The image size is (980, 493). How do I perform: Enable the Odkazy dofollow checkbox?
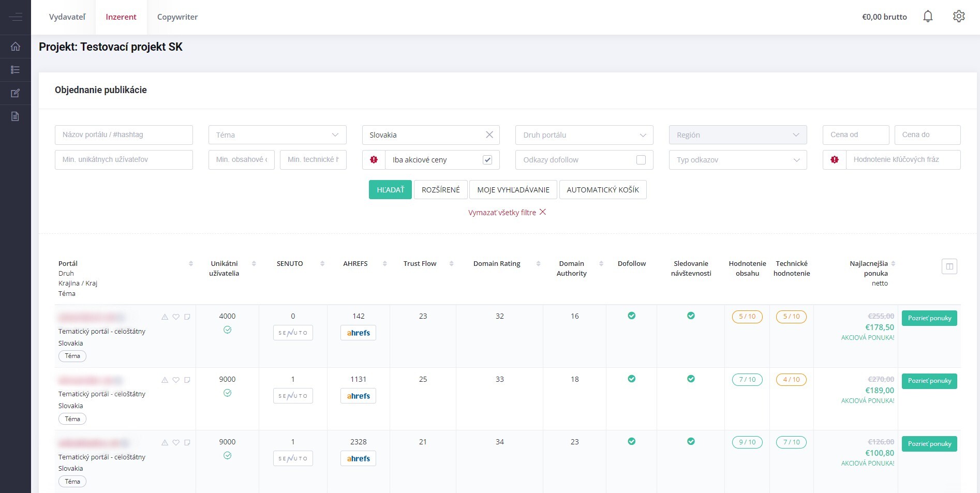(x=641, y=160)
